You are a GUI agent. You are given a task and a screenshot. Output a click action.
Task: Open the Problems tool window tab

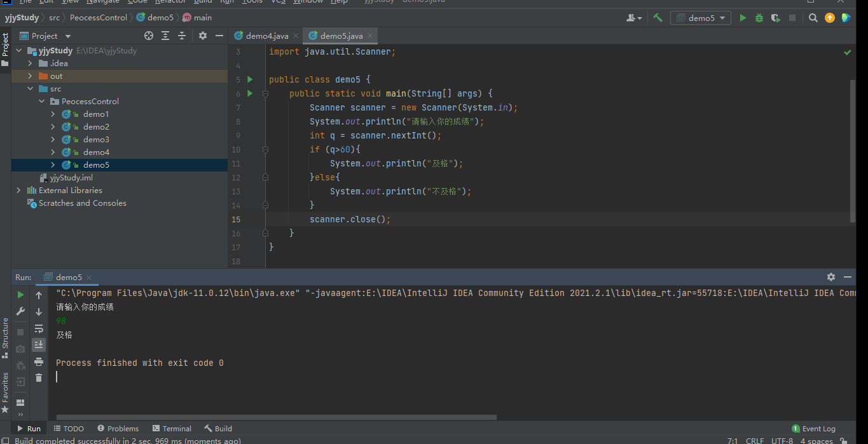(117, 429)
